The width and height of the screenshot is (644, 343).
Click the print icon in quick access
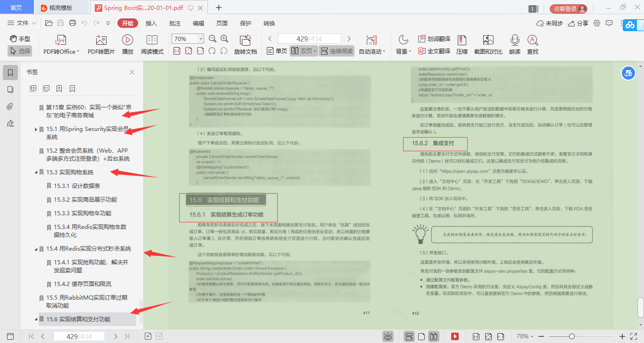click(x=73, y=23)
